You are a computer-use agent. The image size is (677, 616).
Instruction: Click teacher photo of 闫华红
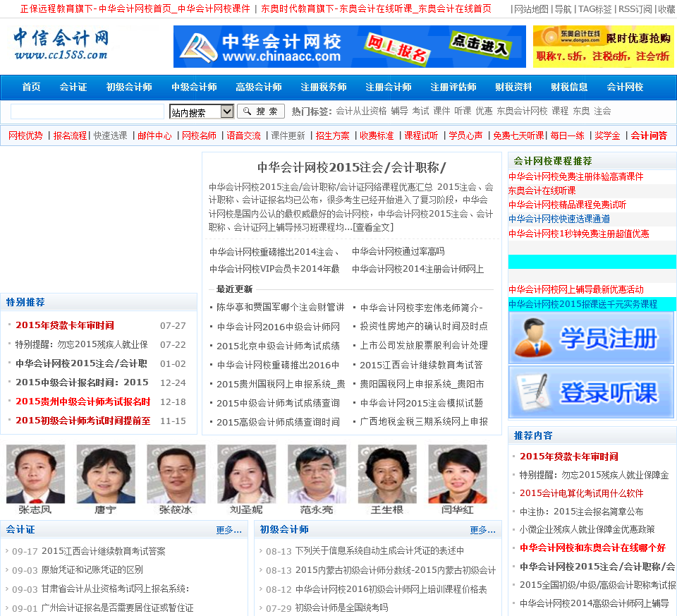click(458, 474)
